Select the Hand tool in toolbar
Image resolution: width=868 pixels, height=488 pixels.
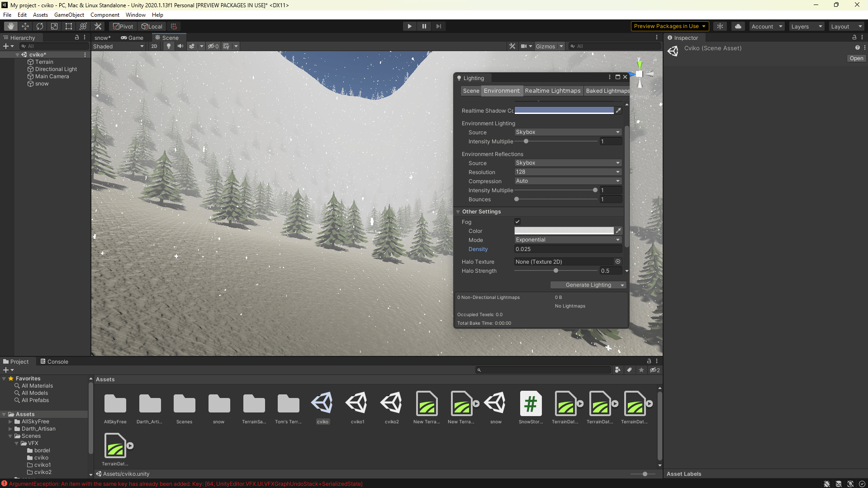click(x=11, y=26)
